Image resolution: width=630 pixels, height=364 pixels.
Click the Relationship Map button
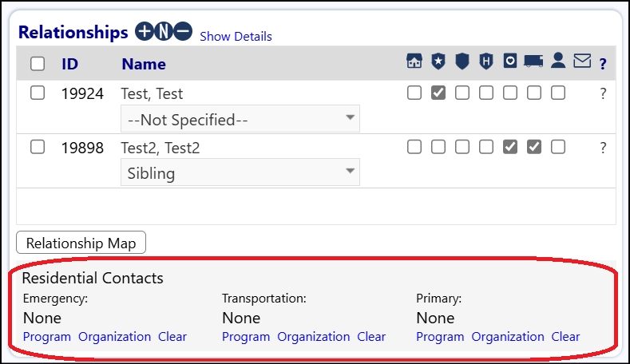pos(81,242)
